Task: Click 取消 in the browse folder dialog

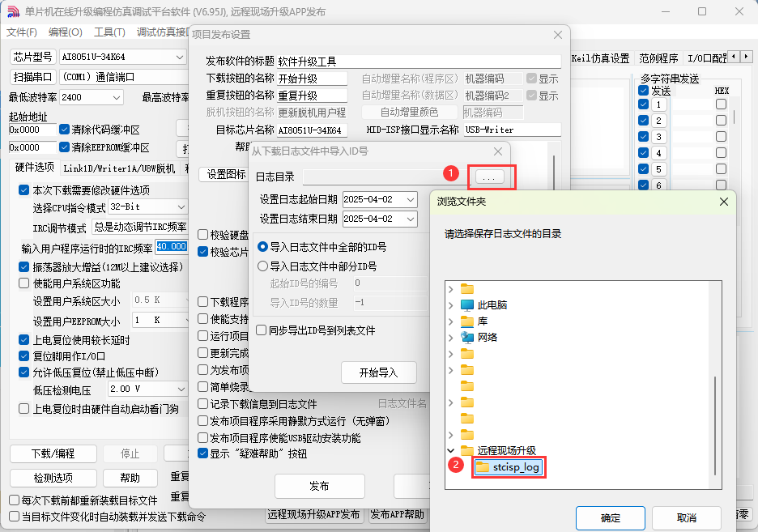Action: tap(686, 518)
